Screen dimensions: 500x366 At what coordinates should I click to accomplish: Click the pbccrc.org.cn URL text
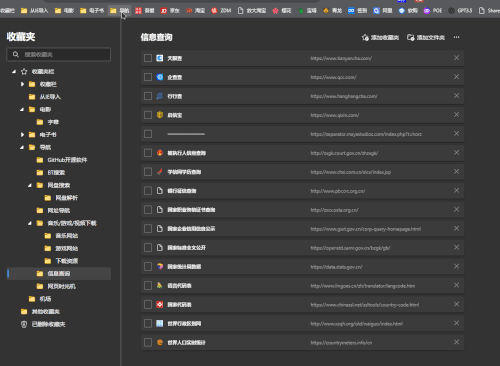tap(338, 191)
